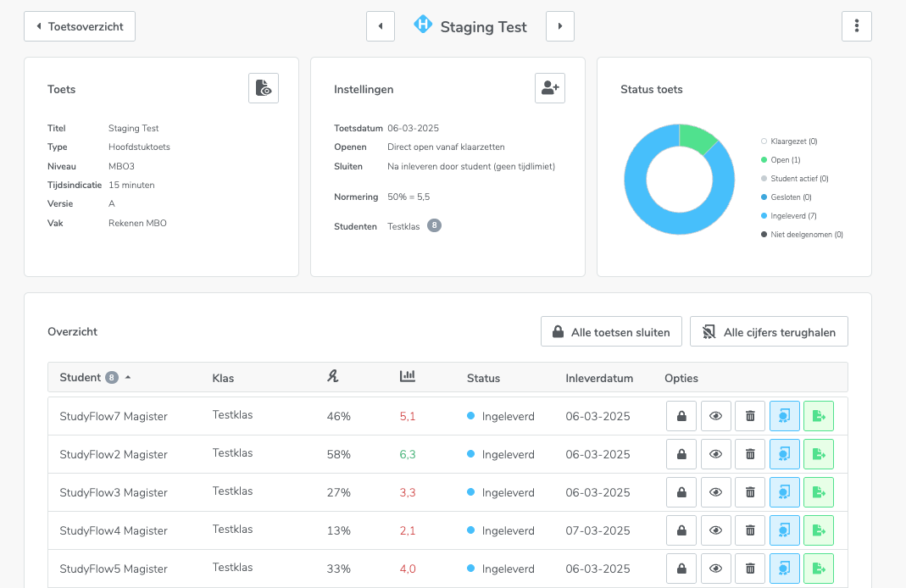Viewport: 906px width, 588px height.
Task: Sort by the Student column arrow
Action: [128, 378]
